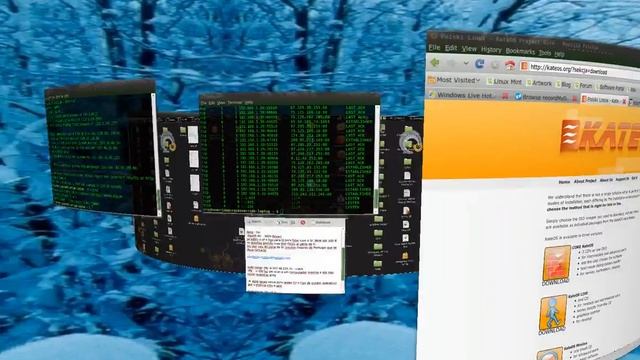The width and height of the screenshot is (640, 360).
Task: Expand the Most Visited bookmarks dropdown
Action: (454, 80)
